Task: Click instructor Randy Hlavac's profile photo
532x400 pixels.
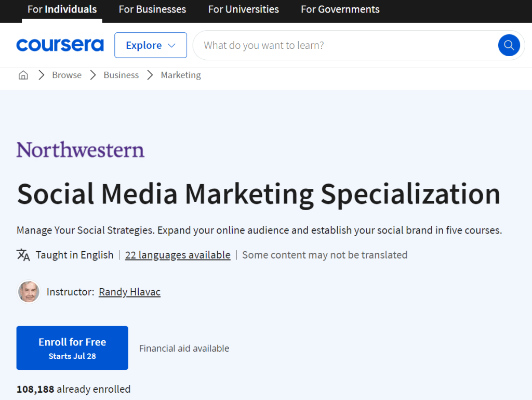Action: click(x=29, y=292)
